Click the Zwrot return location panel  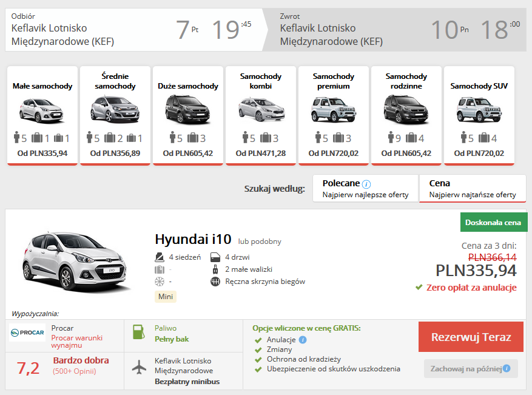coord(395,30)
